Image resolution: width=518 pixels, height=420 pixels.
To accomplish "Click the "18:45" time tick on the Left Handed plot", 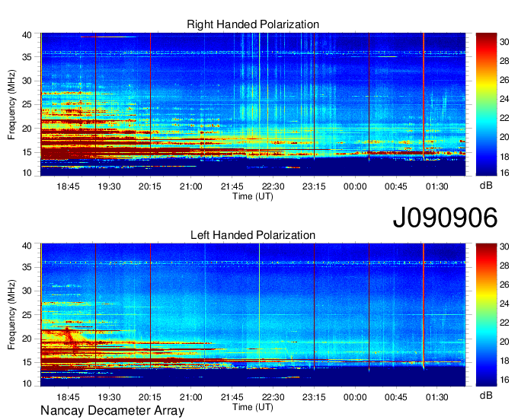I will pyautogui.click(x=68, y=397).
